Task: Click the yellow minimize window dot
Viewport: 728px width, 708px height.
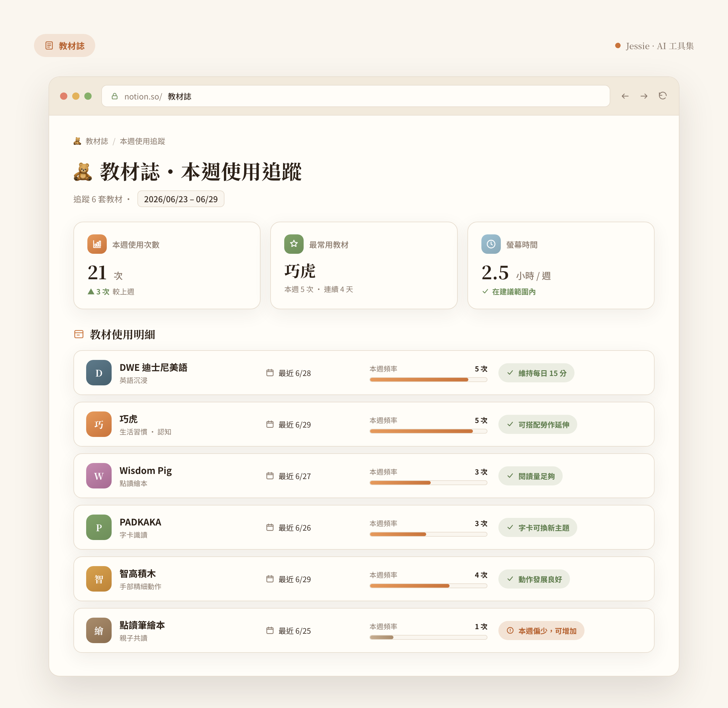Action: pos(76,96)
